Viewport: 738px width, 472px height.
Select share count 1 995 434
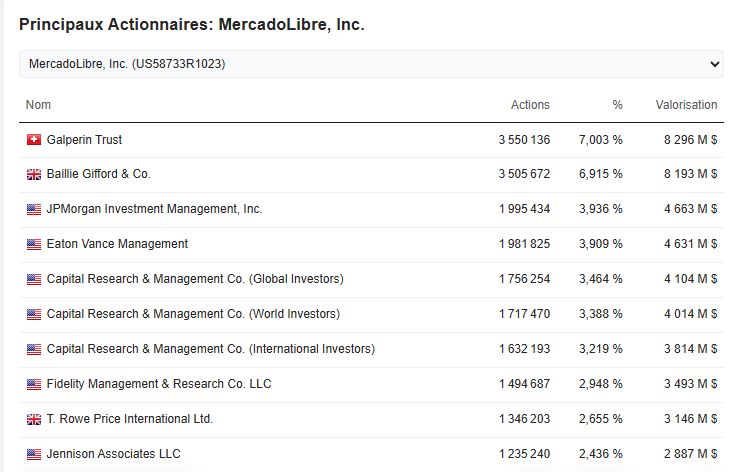coord(524,209)
